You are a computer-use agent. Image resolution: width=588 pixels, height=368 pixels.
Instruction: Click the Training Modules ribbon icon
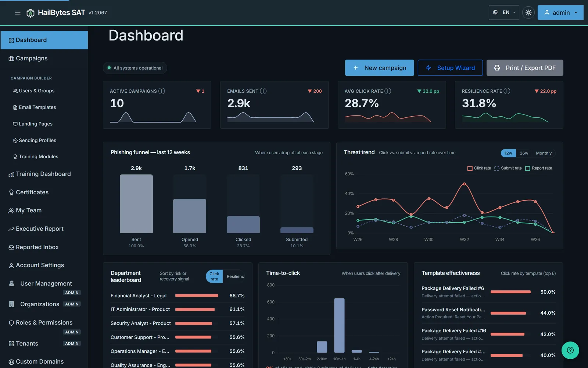[15, 157]
